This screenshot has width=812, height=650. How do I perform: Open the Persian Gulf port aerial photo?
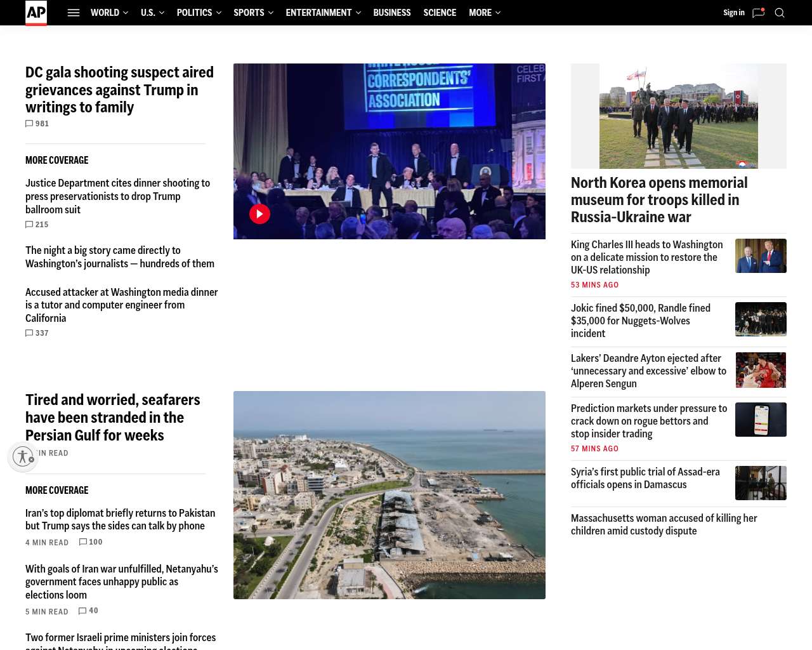[x=390, y=495]
